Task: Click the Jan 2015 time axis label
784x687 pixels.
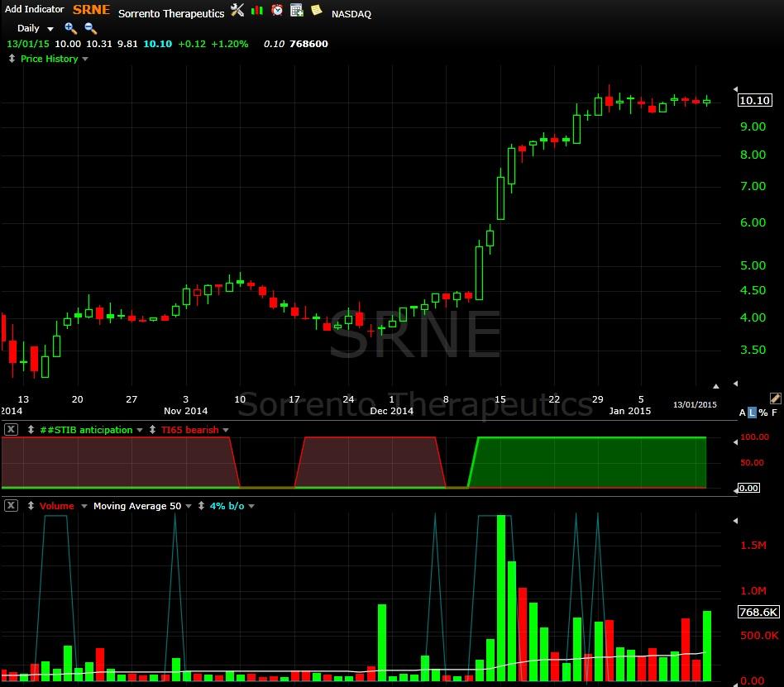Action: tap(630, 411)
